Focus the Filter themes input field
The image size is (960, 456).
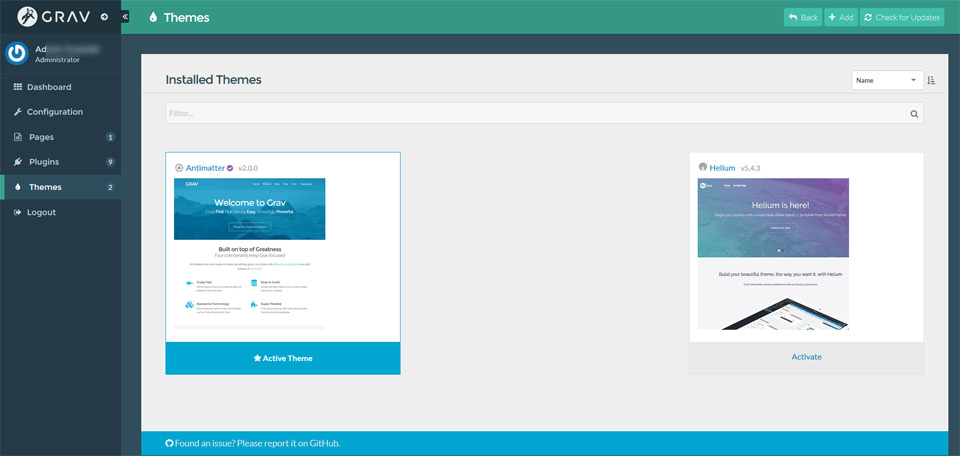click(544, 113)
